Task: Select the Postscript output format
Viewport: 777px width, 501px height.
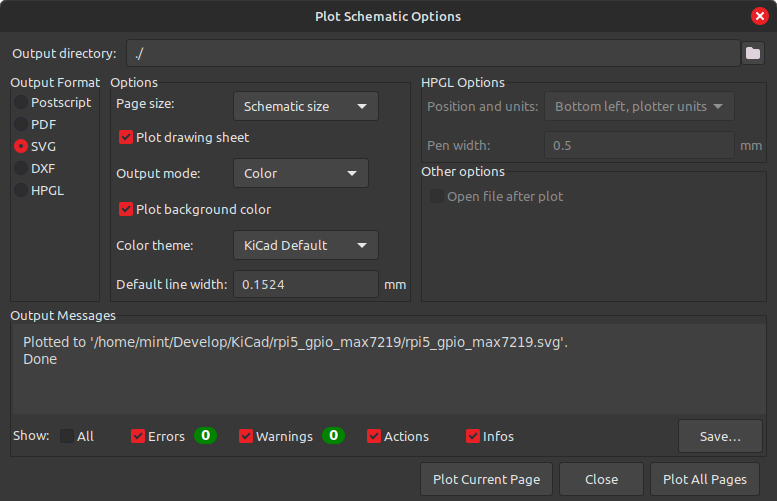Action: coord(21,103)
